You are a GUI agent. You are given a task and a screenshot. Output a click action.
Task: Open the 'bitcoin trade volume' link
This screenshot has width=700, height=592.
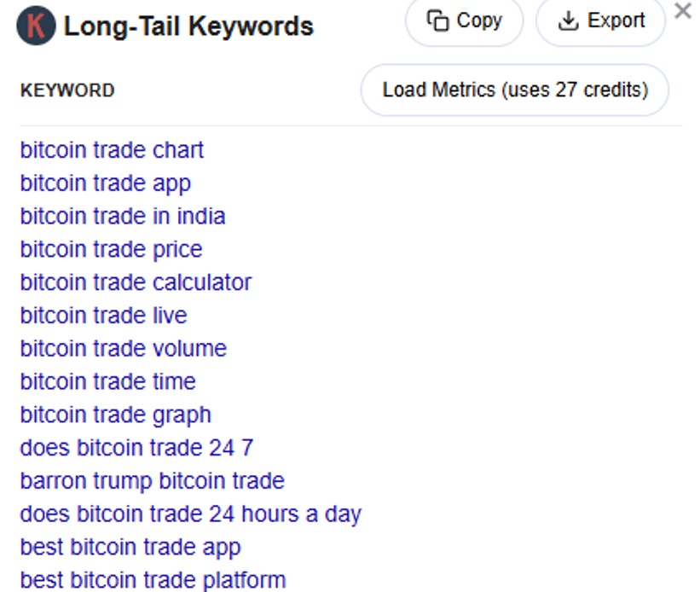tap(123, 349)
